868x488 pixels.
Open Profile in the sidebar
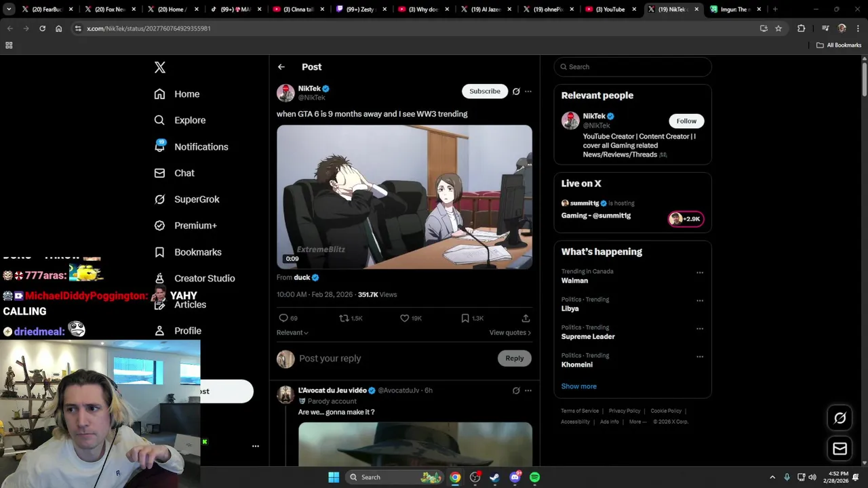click(178, 331)
